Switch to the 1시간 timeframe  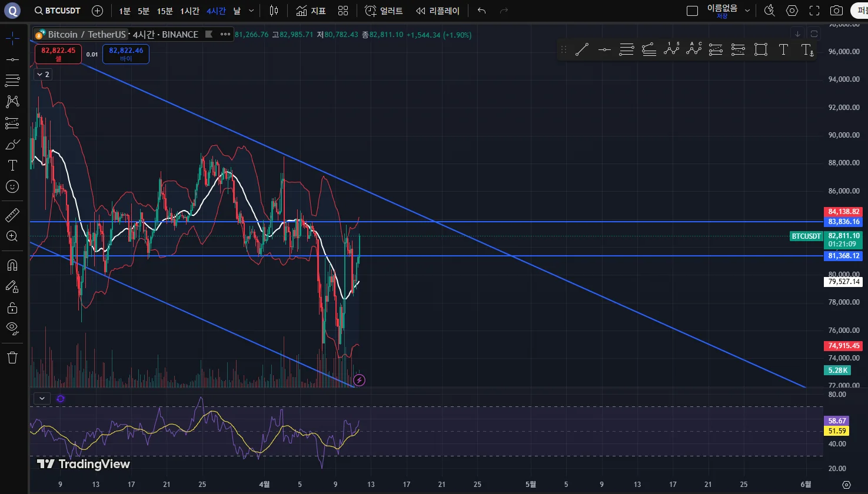click(x=189, y=11)
